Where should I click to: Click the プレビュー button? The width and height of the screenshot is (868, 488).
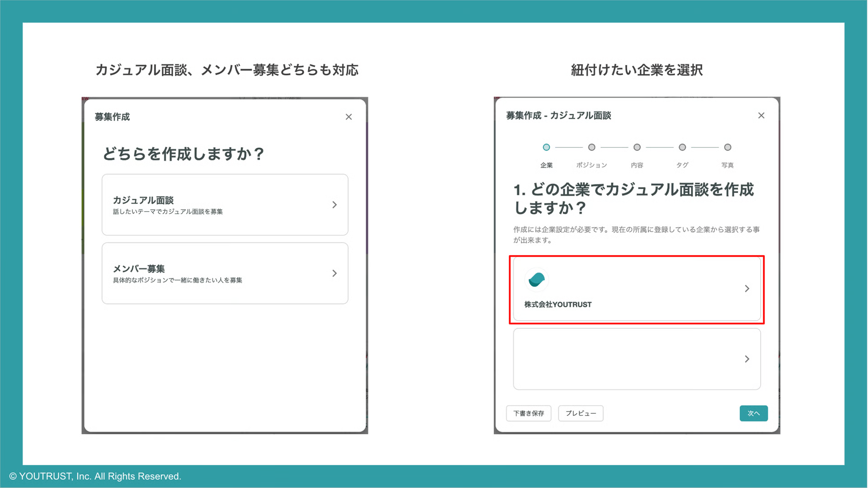(580, 413)
